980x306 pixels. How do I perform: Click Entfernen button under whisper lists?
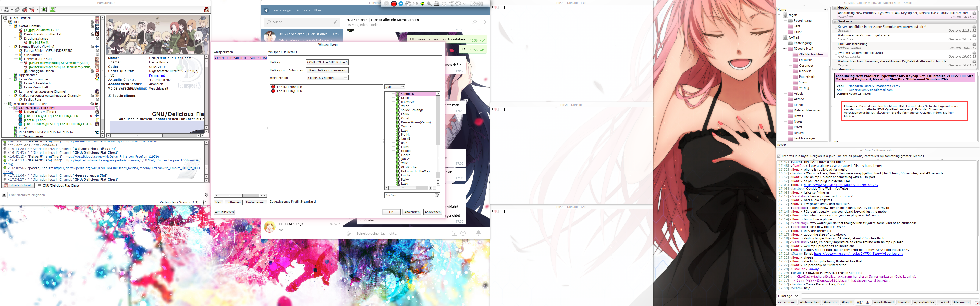tap(234, 202)
